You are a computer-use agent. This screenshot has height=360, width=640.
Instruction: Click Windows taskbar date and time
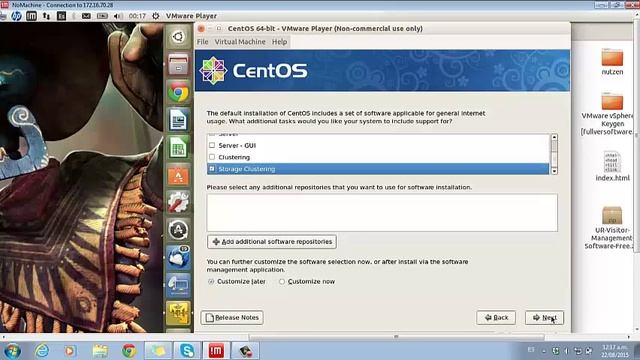615,351
